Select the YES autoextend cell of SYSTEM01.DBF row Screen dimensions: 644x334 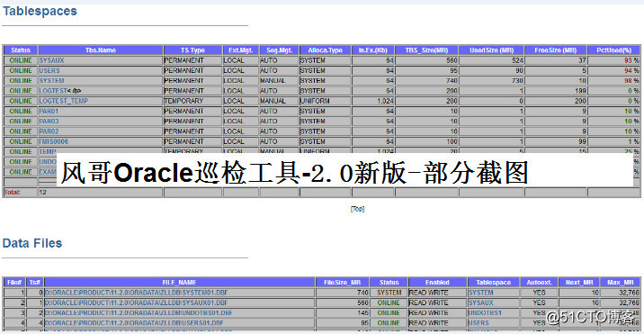tap(539, 293)
